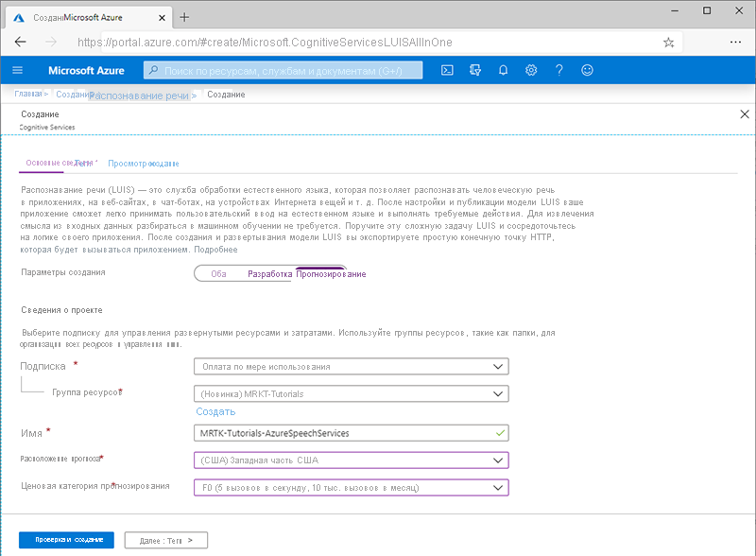This screenshot has width=756, height=556.
Task: Click the Сведения о проекте heading
Action: pos(61,310)
